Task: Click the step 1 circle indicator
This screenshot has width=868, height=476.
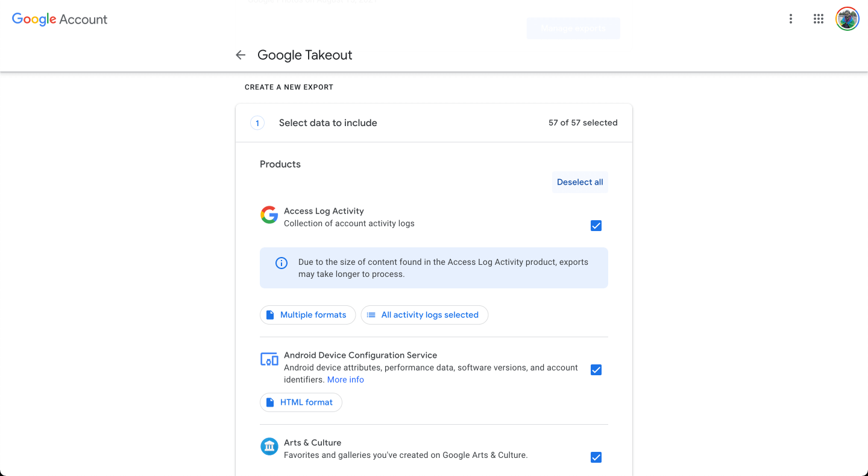Action: point(257,122)
